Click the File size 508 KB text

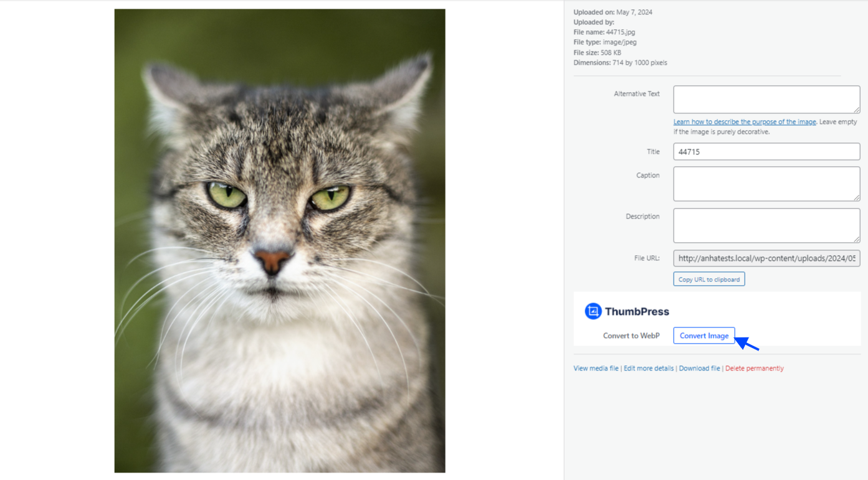coord(597,53)
